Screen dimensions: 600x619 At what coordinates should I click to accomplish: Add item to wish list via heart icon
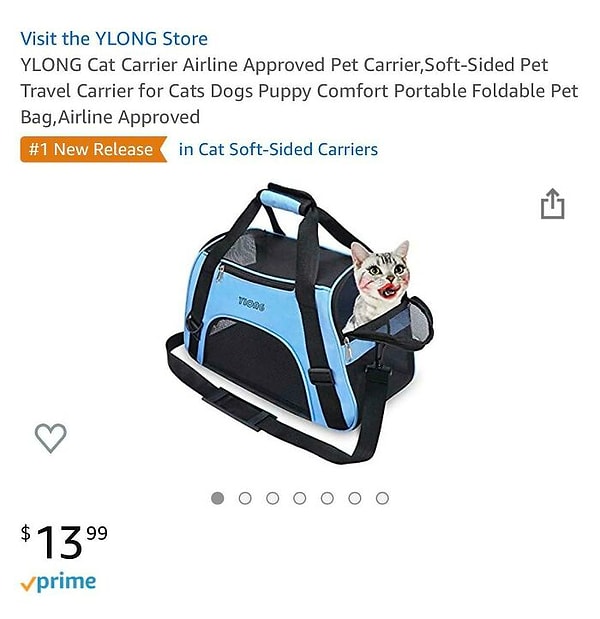click(x=51, y=438)
